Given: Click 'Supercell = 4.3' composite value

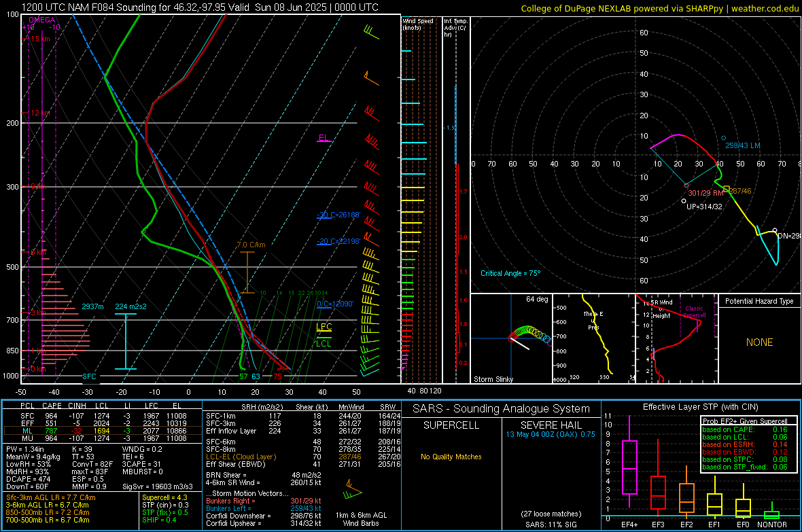Looking at the screenshot, I should click(164, 497).
